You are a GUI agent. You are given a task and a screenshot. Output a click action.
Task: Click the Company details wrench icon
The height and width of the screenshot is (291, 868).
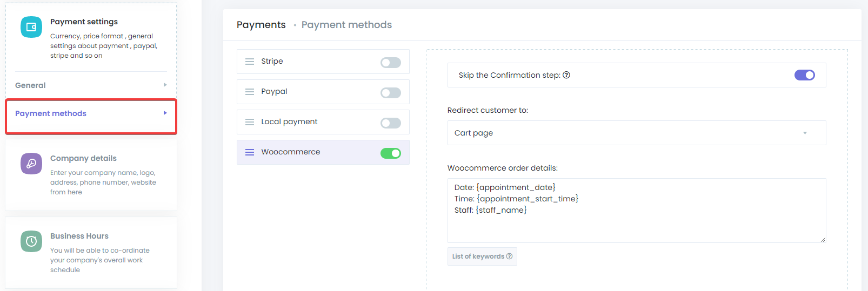click(31, 164)
